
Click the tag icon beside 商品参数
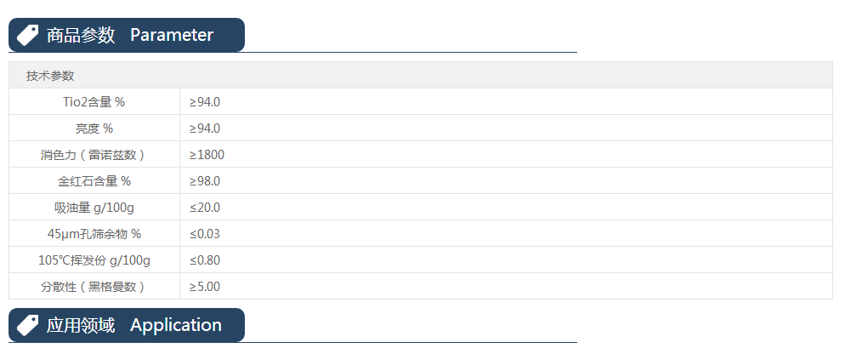28,35
